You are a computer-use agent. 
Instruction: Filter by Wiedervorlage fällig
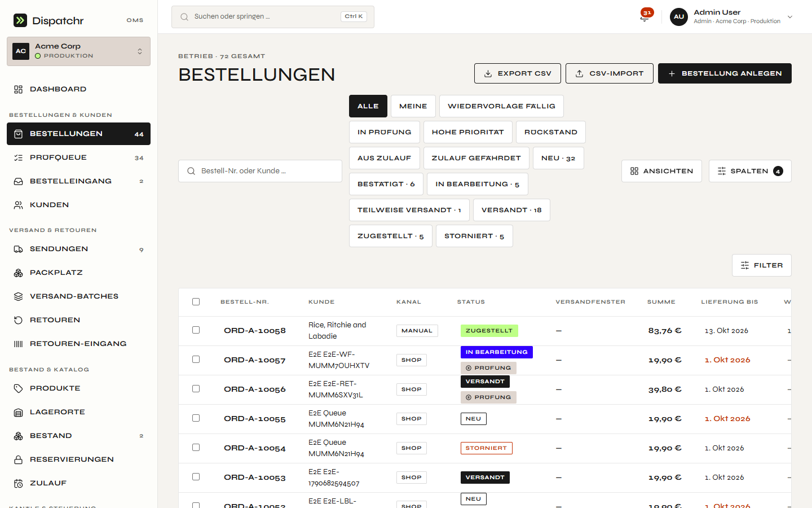(501, 106)
